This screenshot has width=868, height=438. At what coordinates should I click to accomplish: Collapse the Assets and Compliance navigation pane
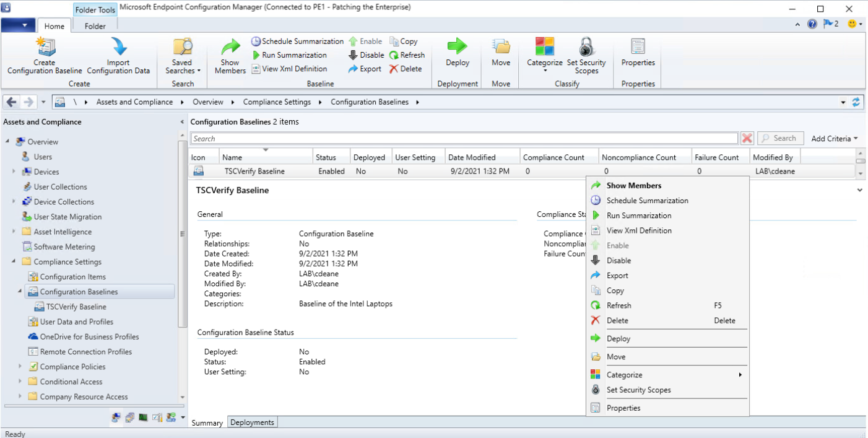[182, 122]
